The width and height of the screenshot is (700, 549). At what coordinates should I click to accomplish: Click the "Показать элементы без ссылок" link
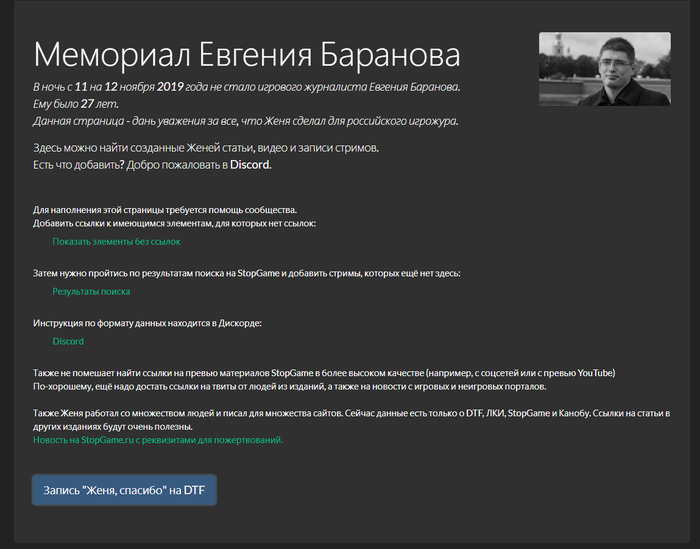pos(117,242)
